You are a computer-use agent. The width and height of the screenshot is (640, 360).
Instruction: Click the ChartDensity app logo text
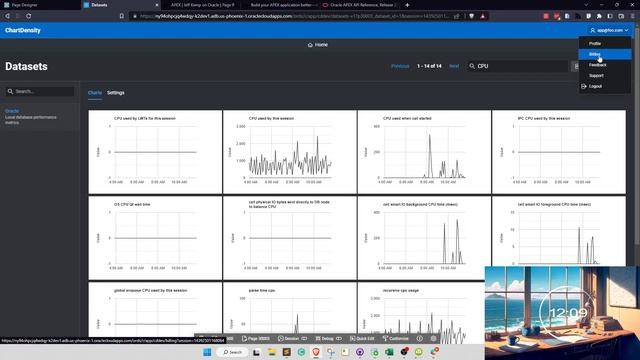[23, 30]
